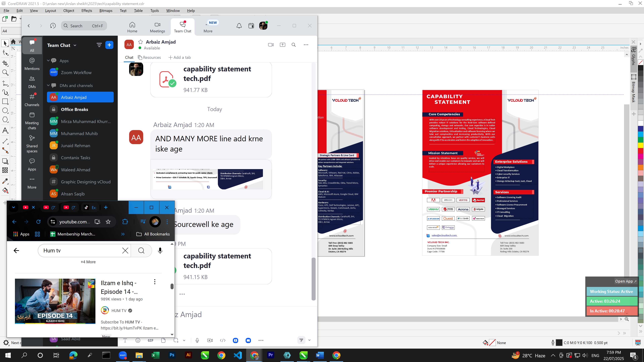The height and width of the screenshot is (362, 644).
Task: Open Illustrator from the taskbar
Action: click(x=189, y=355)
